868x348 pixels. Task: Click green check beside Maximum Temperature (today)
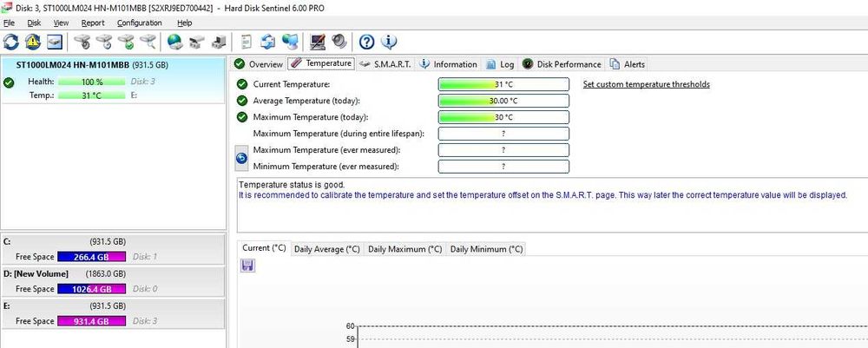242,117
